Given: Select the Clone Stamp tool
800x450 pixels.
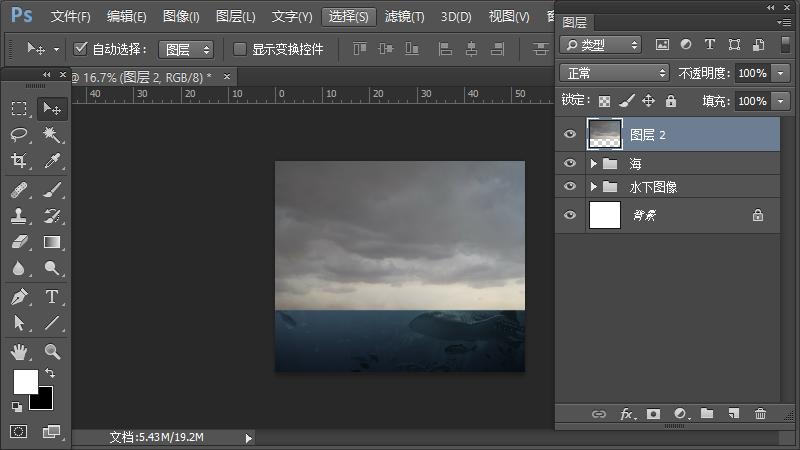Looking at the screenshot, I should click(x=19, y=216).
